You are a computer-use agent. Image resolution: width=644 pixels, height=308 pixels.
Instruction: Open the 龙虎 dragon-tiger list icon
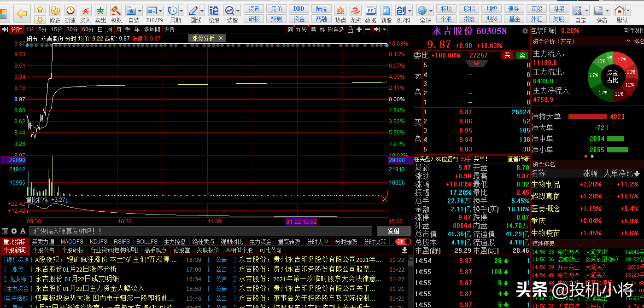[356, 10]
